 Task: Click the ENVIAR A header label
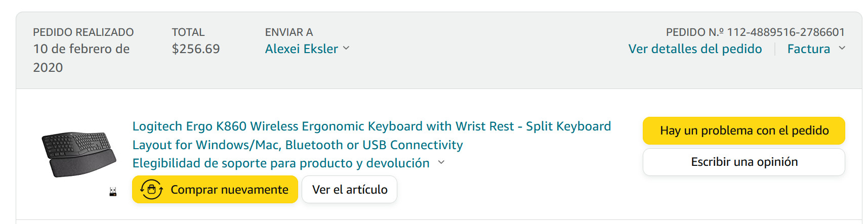pyautogui.click(x=289, y=32)
